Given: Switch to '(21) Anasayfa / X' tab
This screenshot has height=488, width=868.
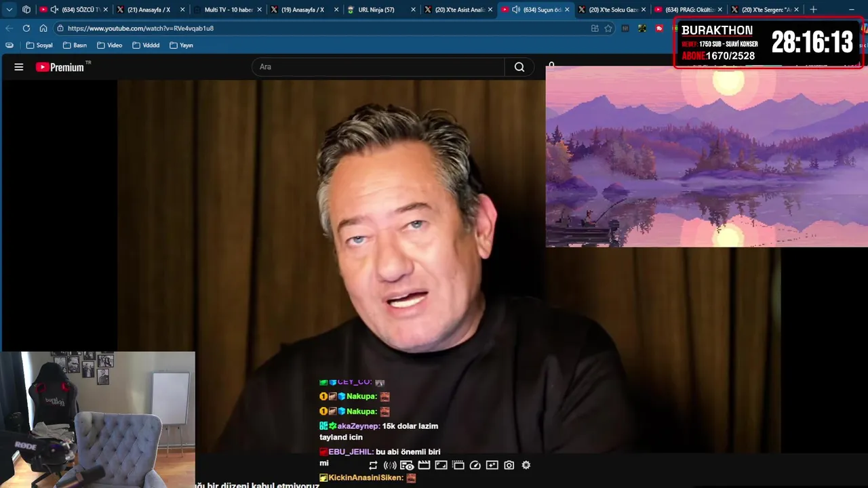Looking at the screenshot, I should tap(149, 9).
